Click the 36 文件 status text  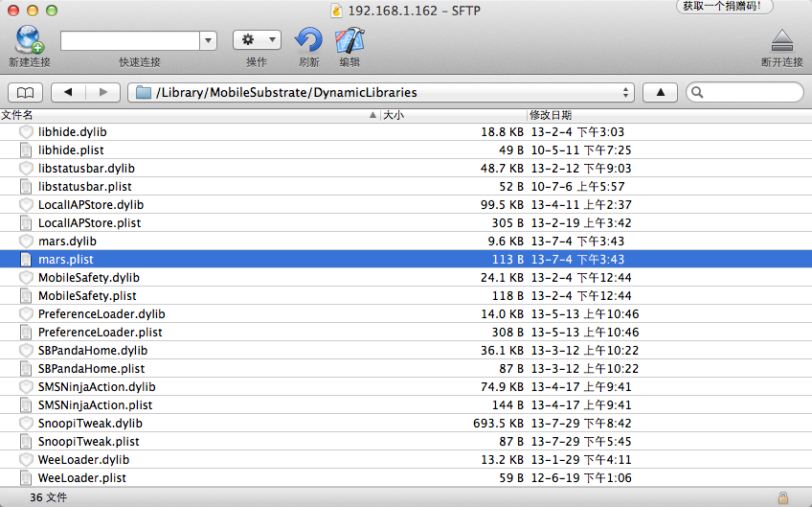tap(48, 497)
